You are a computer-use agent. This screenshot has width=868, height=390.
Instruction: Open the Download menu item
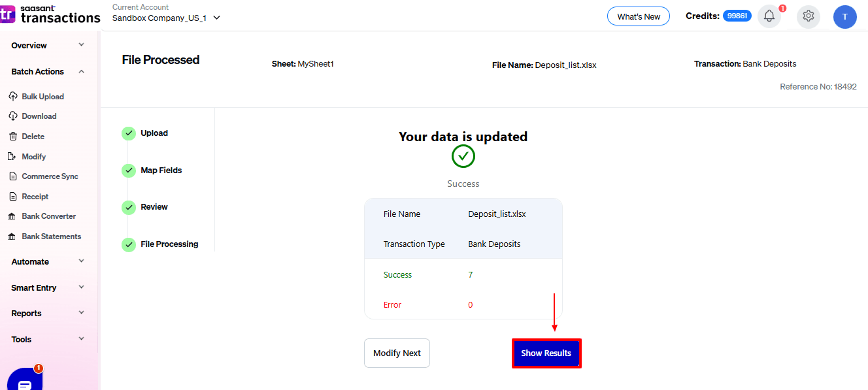tap(39, 116)
